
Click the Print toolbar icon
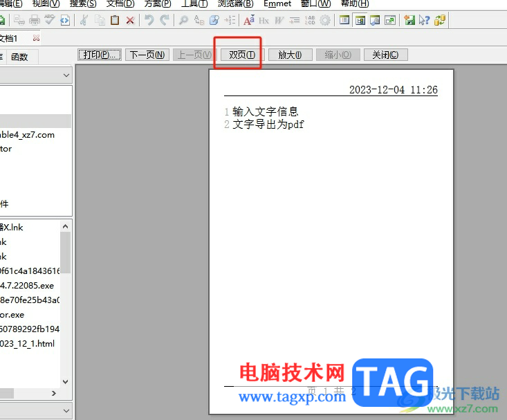click(35, 20)
